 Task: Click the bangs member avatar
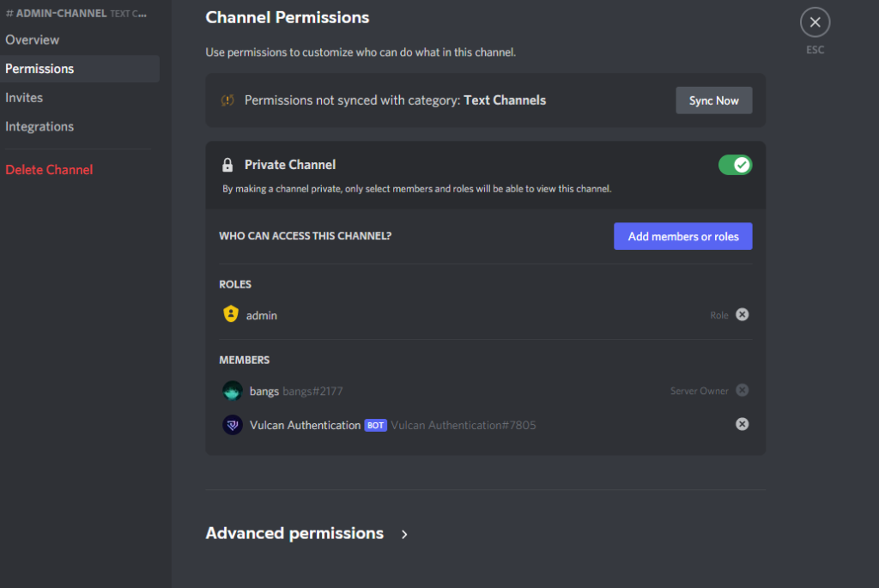point(232,391)
